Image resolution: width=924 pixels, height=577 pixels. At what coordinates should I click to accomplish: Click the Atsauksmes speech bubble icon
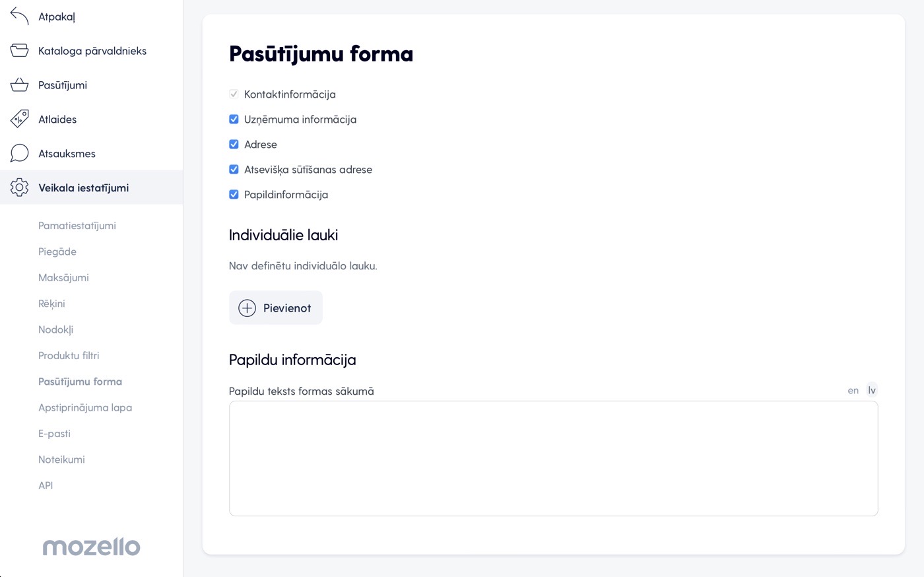pos(20,153)
